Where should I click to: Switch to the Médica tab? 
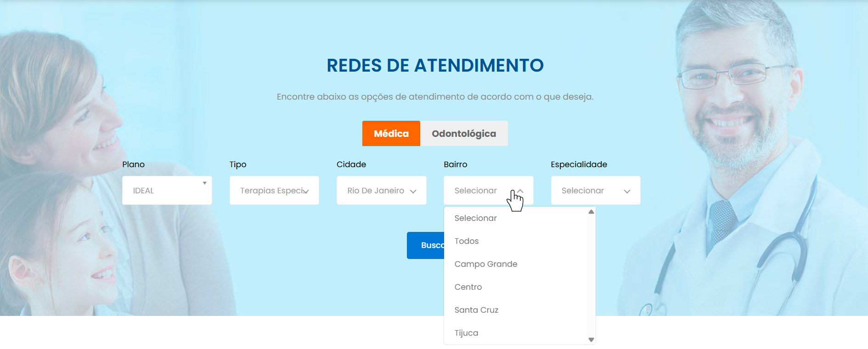(391, 133)
